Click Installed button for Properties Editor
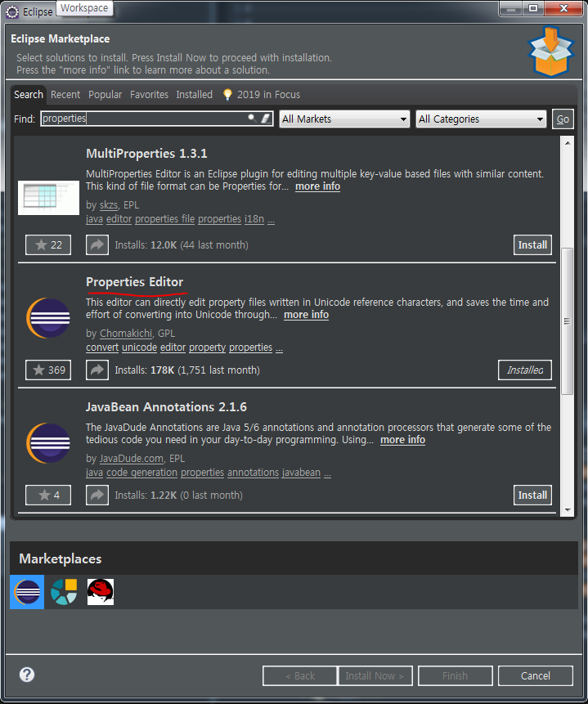This screenshot has height=704, width=588. click(x=525, y=370)
